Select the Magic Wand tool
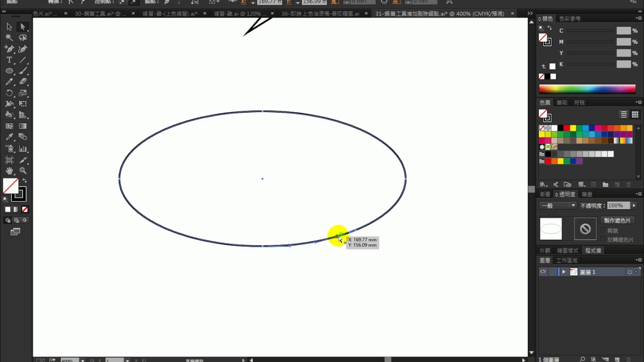 click(9, 38)
